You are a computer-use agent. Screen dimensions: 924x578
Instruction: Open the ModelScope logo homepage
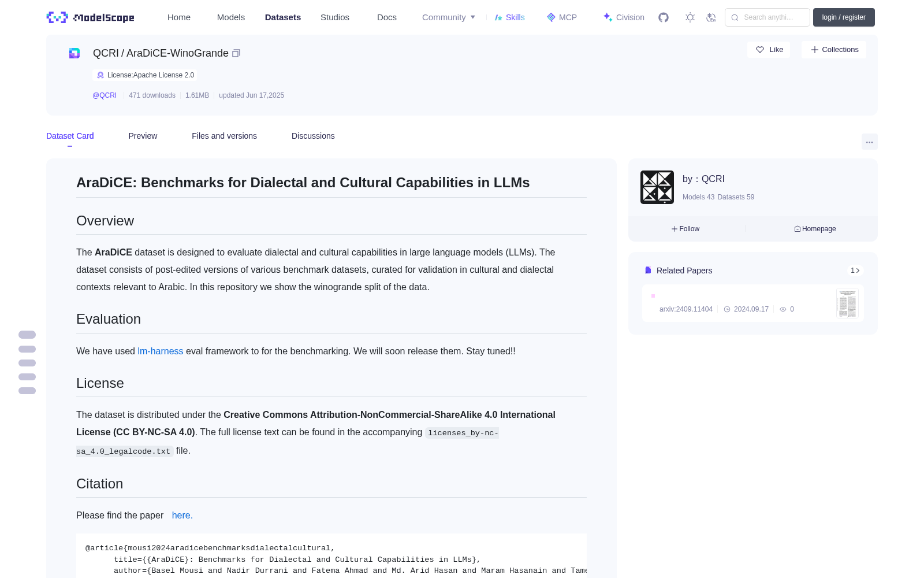[91, 17]
